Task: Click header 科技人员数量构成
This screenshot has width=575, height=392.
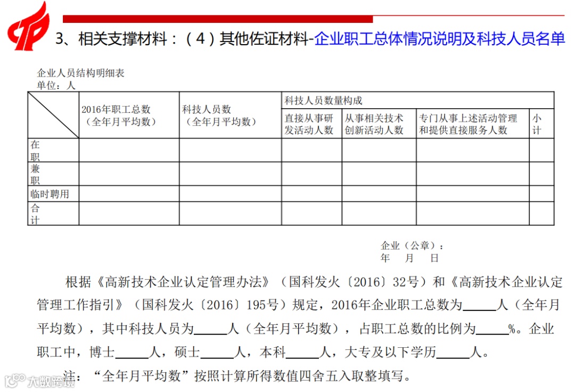Action: (x=323, y=101)
